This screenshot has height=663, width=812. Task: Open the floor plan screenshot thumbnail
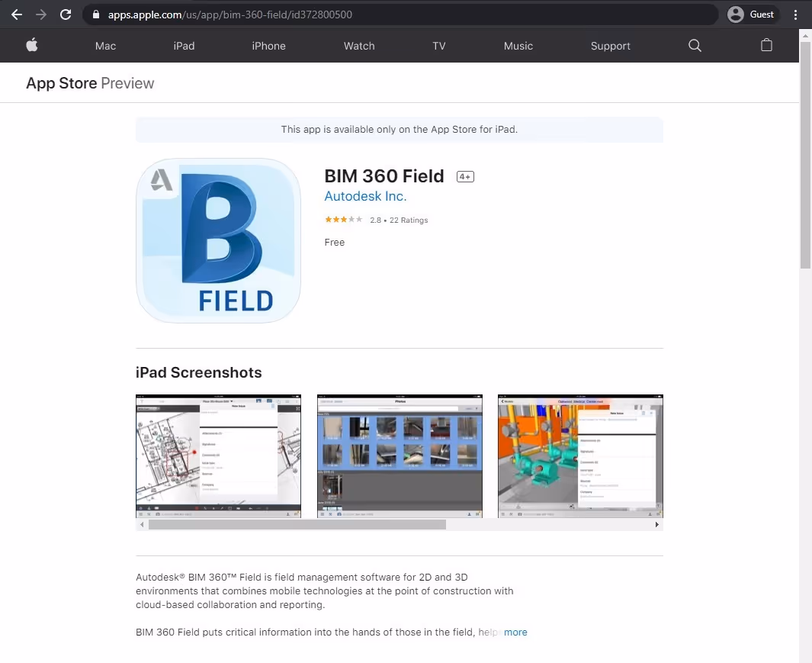[218, 456]
